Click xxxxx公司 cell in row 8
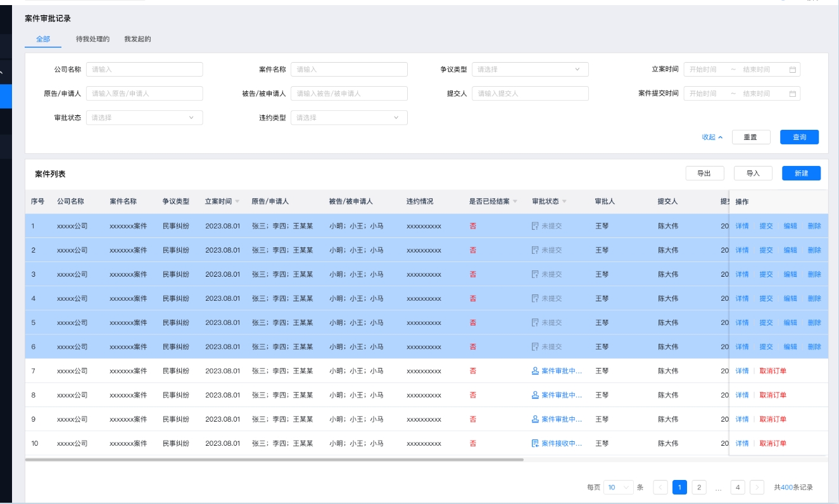This screenshot has height=504, width=839. tap(72, 395)
